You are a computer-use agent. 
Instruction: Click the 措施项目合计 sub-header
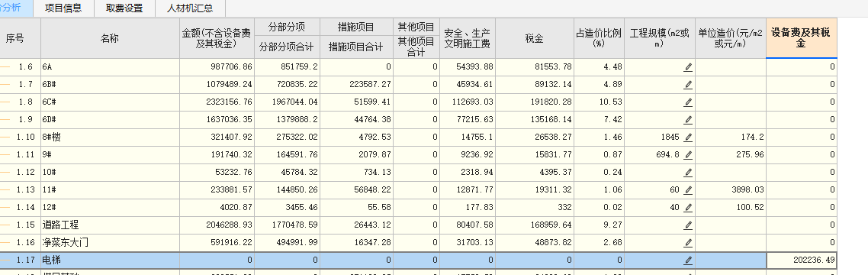click(356, 47)
